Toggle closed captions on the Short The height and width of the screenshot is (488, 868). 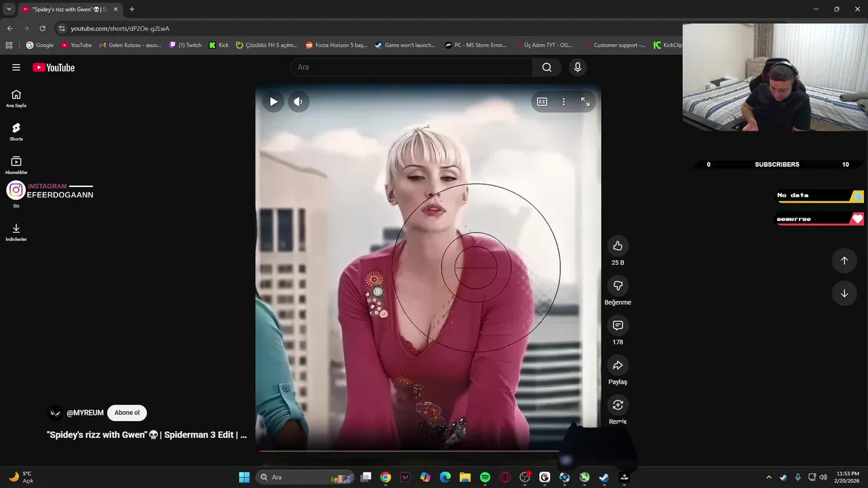542,102
